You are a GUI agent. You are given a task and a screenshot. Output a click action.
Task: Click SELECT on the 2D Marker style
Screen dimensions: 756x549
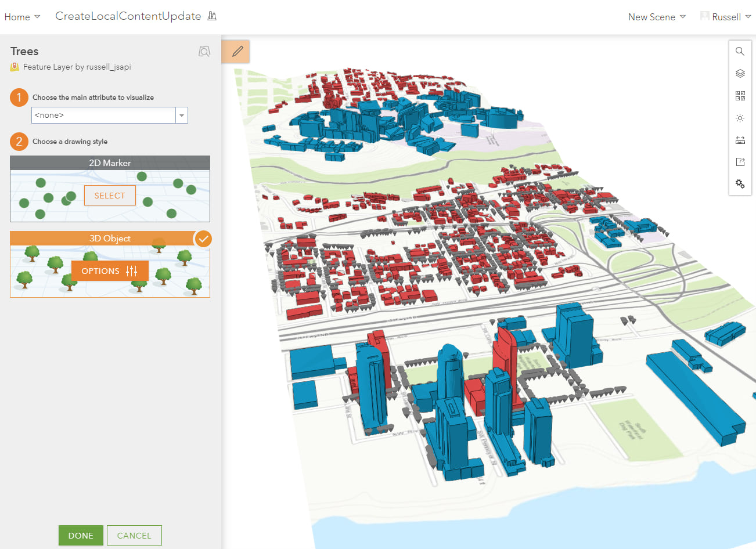click(x=110, y=196)
